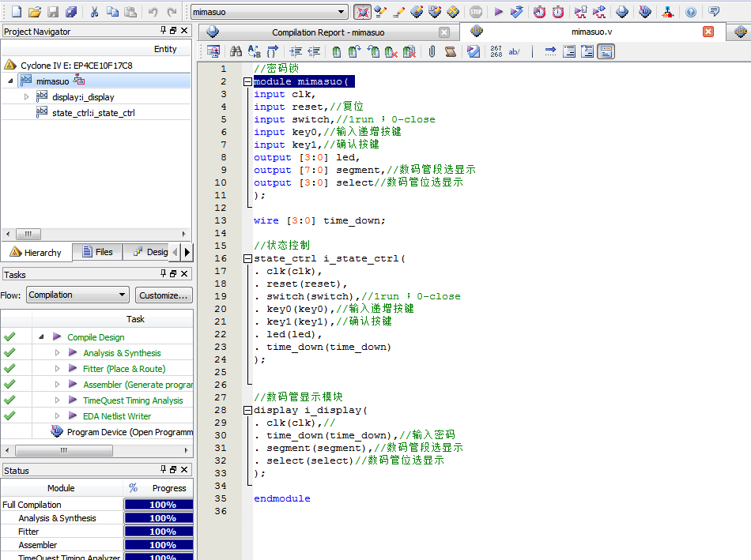Collapse the display i_display code fold
Screen dimensions: 751x560
pos(247,410)
